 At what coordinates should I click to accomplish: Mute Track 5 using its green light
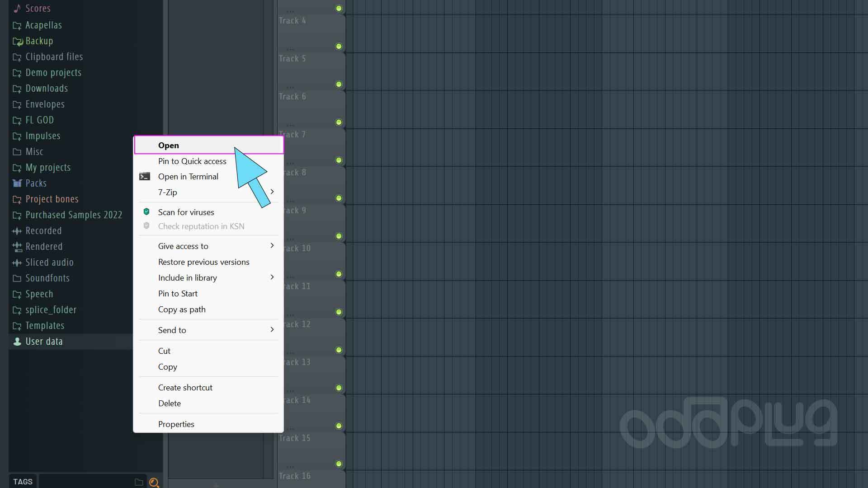pyautogui.click(x=339, y=84)
